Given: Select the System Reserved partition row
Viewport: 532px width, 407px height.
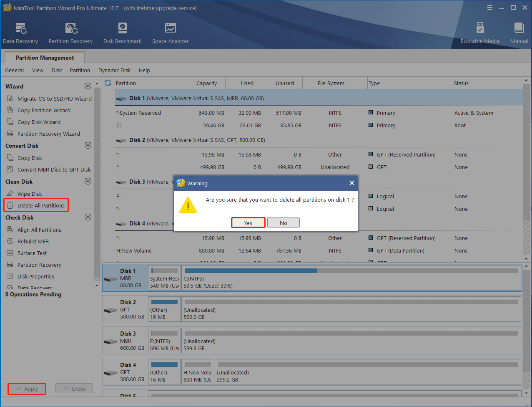Looking at the screenshot, I should pos(319,113).
